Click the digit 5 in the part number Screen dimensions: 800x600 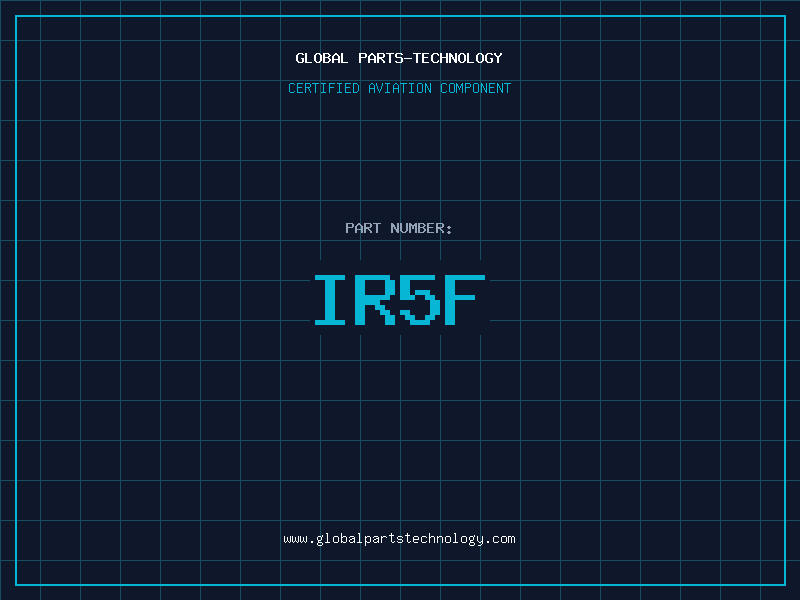point(420,300)
